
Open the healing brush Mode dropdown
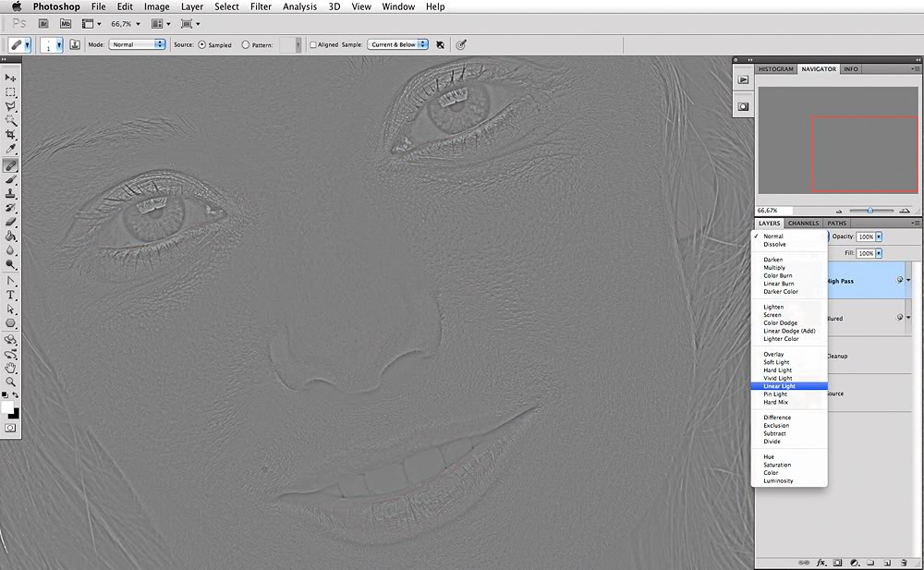137,44
